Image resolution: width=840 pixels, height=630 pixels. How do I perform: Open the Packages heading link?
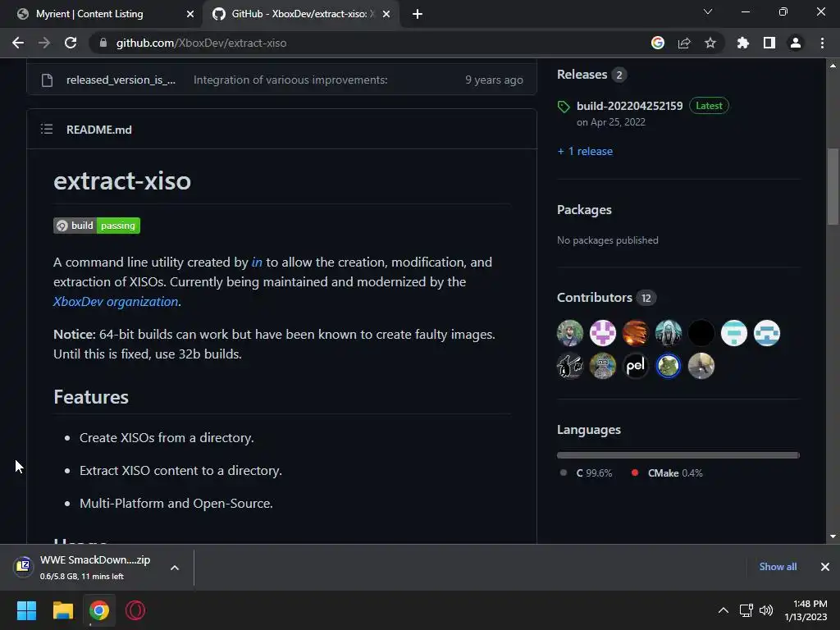tap(584, 209)
